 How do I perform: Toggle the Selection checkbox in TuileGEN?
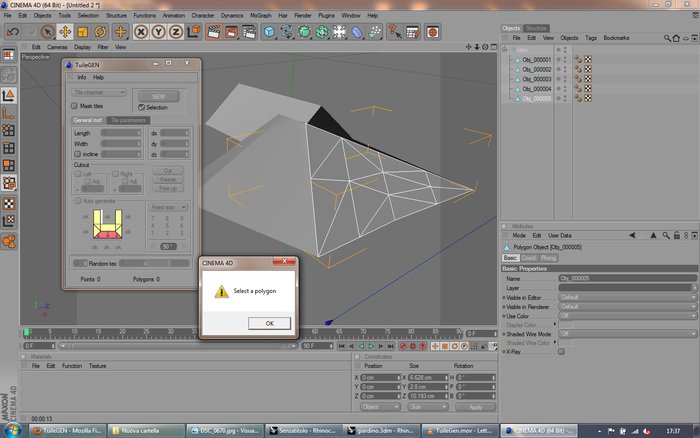click(142, 107)
